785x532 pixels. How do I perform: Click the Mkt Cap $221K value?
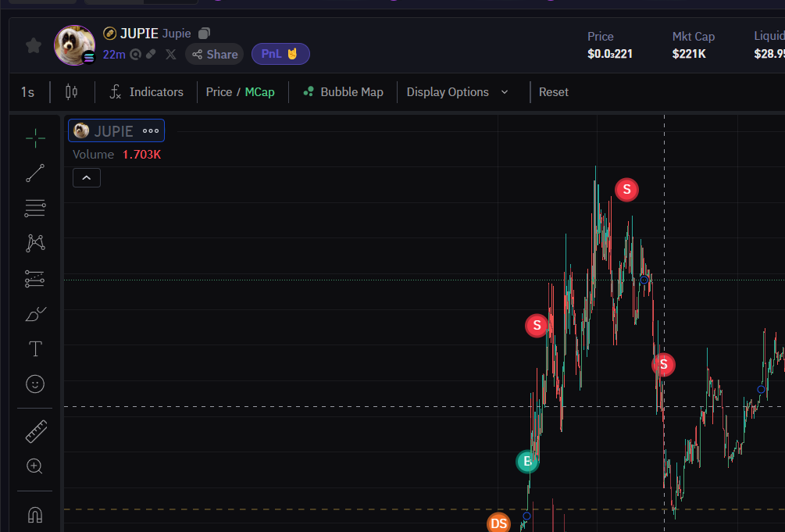[689, 54]
